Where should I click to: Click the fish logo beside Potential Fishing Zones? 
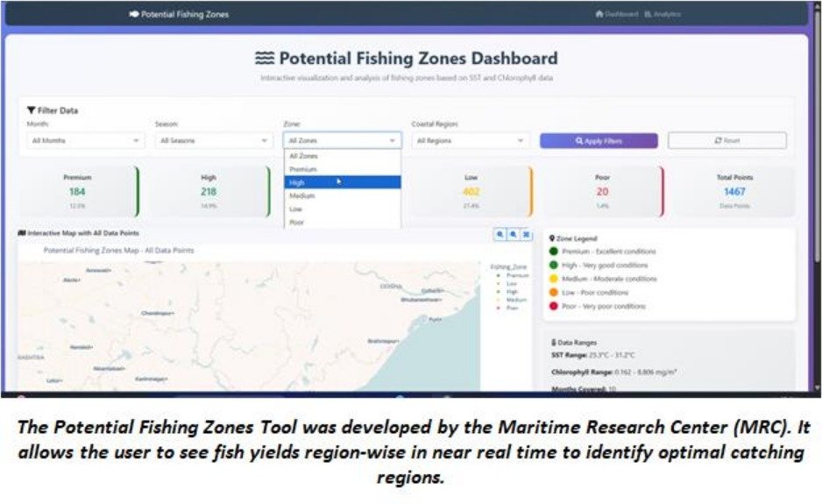pyautogui.click(x=134, y=14)
